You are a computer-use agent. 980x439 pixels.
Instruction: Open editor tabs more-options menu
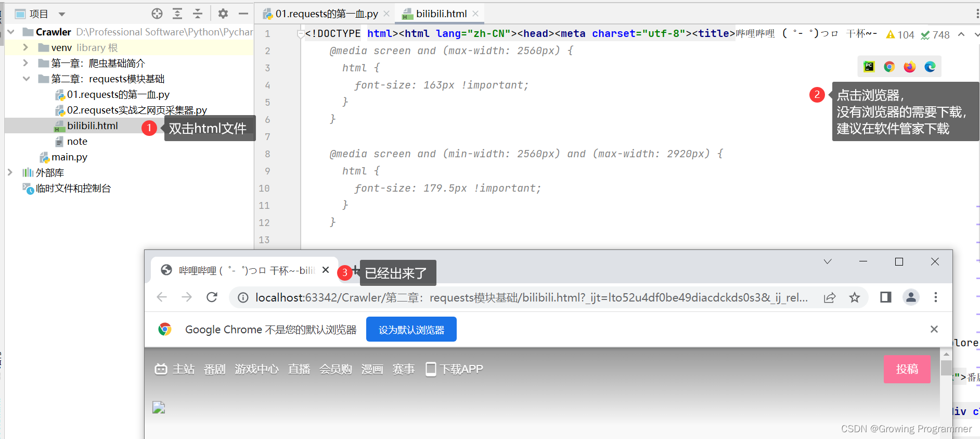(x=977, y=14)
